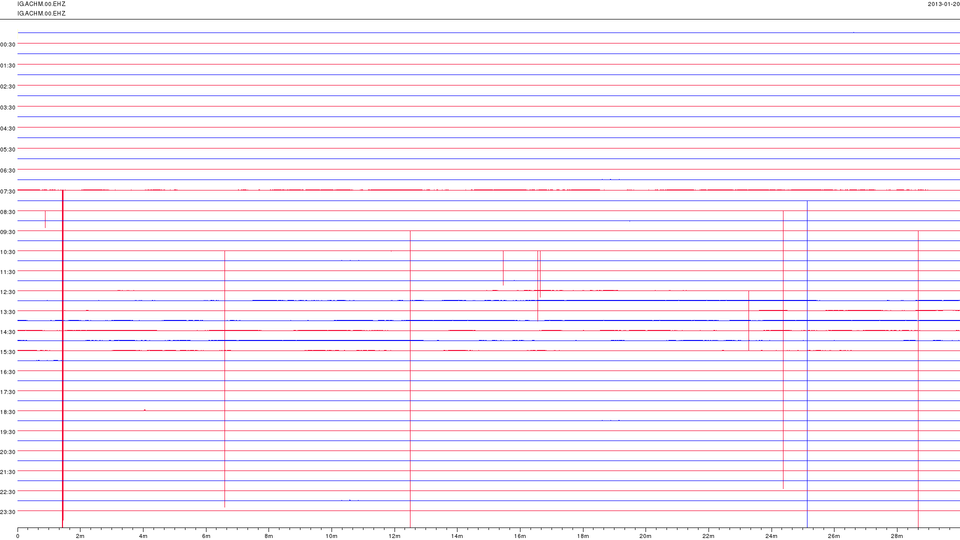This screenshot has width=960, height=540.
Task: Select the 23:30 time row label
Action: click(x=8, y=512)
